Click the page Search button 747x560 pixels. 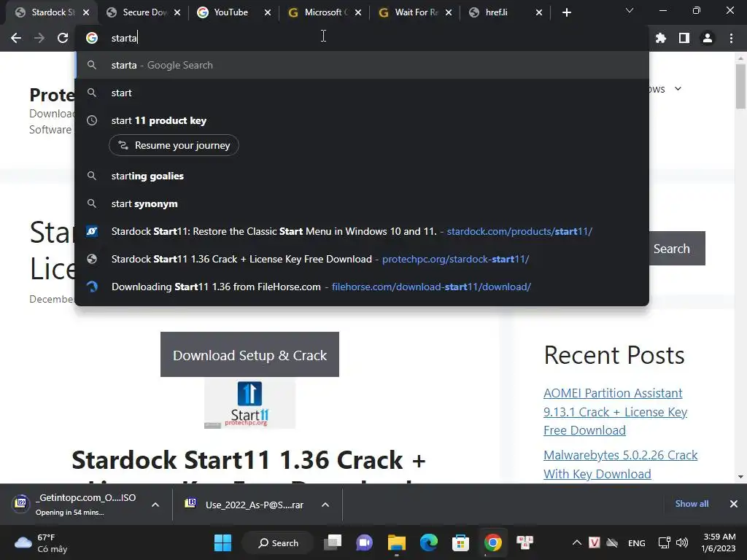[677, 249]
